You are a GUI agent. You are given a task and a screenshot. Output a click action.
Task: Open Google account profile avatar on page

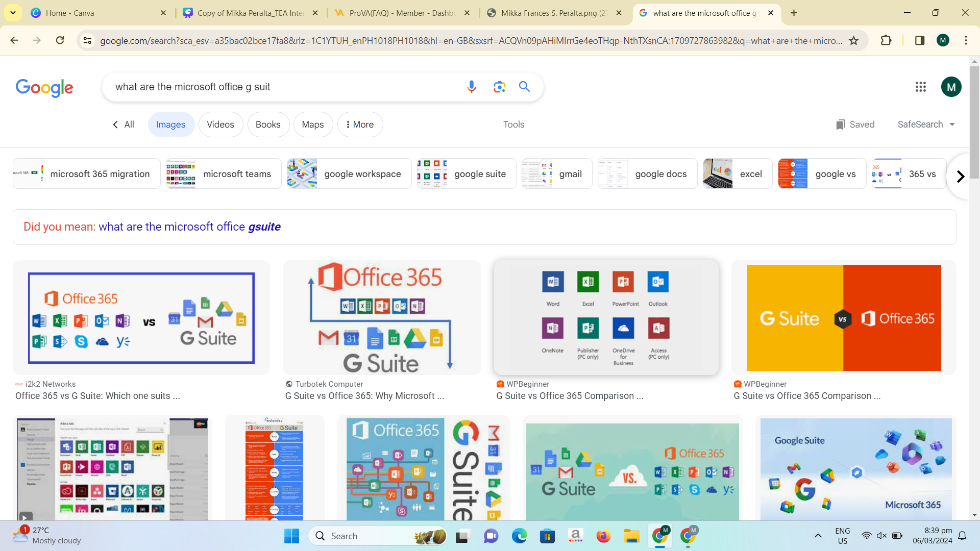pyautogui.click(x=951, y=87)
